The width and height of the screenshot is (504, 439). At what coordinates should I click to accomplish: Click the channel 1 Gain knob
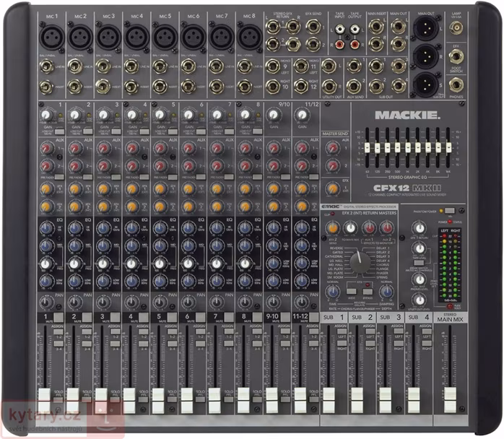(x=47, y=115)
